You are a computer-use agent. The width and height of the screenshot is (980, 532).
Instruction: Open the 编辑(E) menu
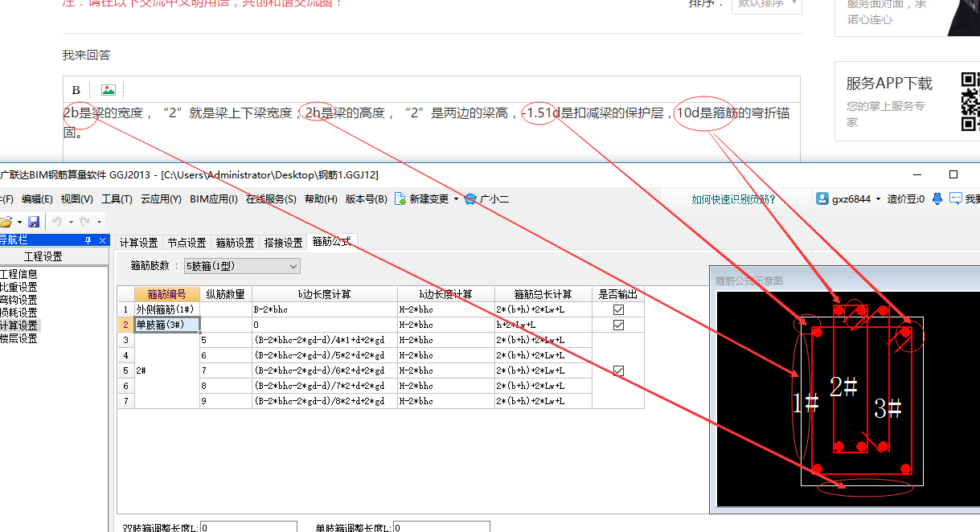click(37, 199)
